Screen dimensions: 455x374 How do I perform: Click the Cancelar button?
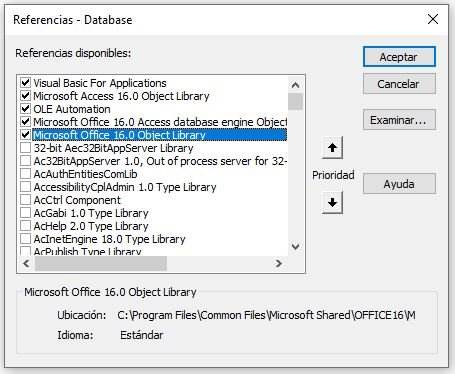pyautogui.click(x=399, y=84)
